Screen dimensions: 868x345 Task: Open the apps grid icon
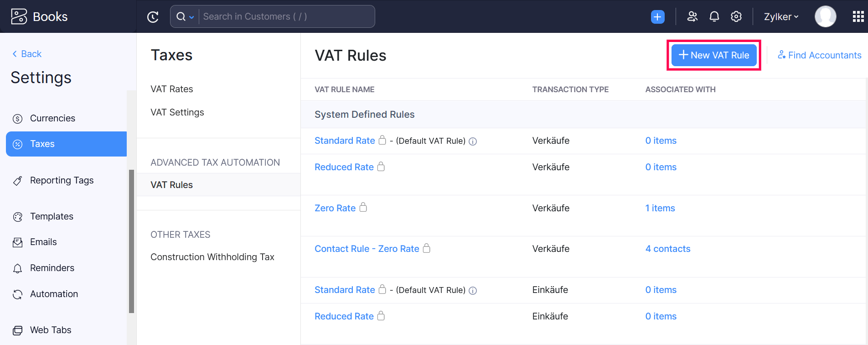(x=858, y=17)
